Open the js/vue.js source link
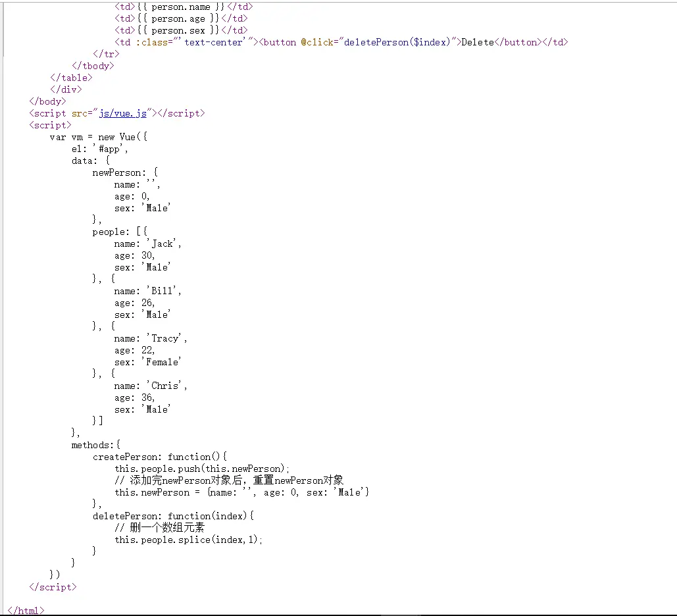The image size is (677, 616). (123, 113)
